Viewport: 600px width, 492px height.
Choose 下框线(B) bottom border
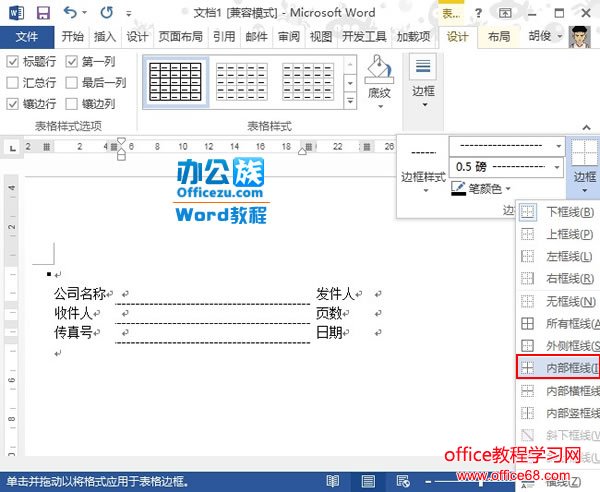click(559, 212)
